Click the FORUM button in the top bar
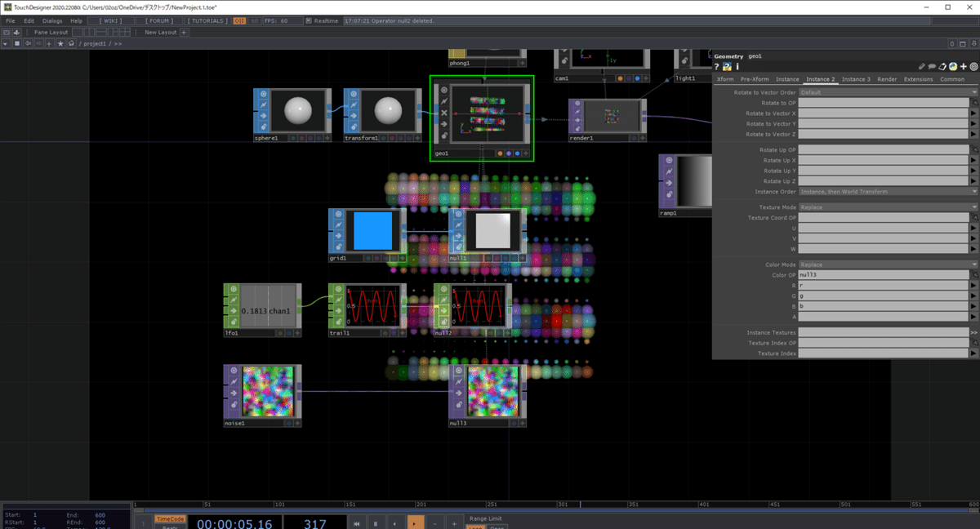980x529 pixels. pyautogui.click(x=159, y=20)
